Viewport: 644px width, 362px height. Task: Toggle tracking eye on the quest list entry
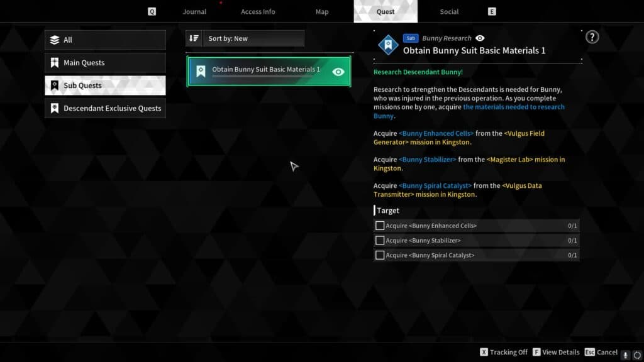click(338, 72)
